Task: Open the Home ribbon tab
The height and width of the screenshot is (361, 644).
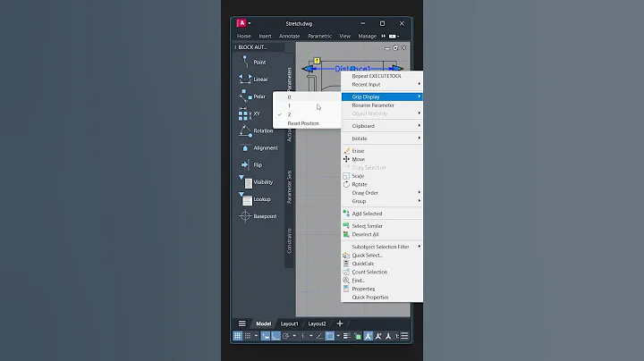Action: pyautogui.click(x=243, y=36)
